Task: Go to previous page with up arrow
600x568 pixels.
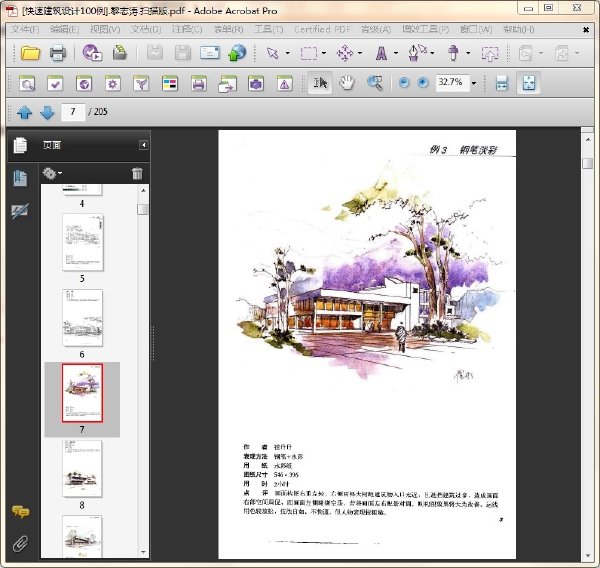Action: (24, 112)
